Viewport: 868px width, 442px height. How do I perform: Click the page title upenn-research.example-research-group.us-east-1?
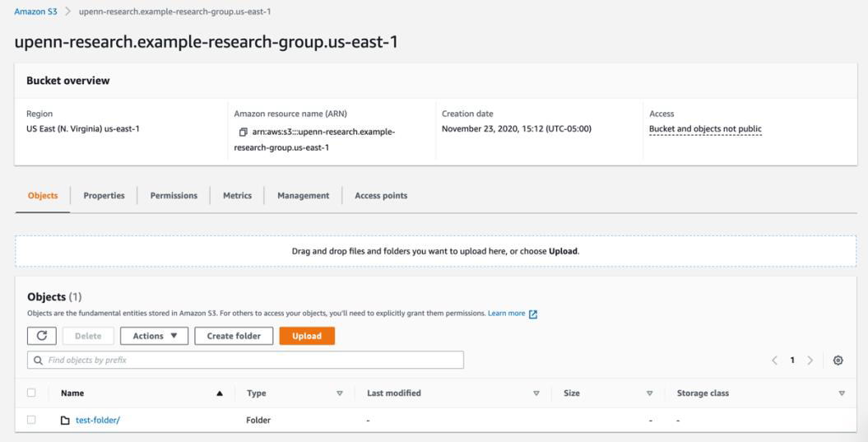(x=206, y=42)
